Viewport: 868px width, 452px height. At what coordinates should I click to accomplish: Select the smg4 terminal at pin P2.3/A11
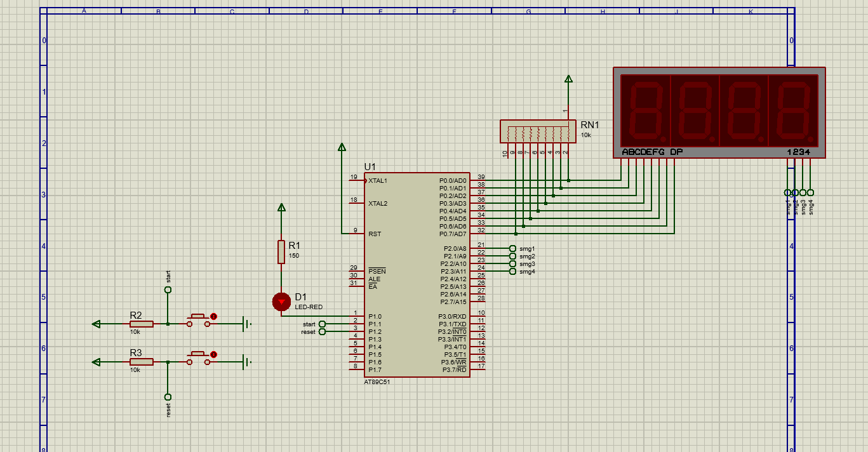512,271
